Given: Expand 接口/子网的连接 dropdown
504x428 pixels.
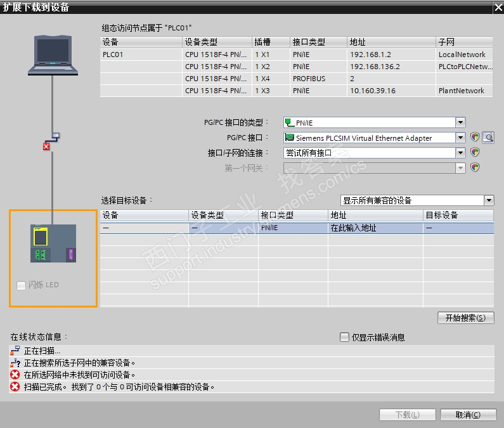Looking at the screenshot, I should tap(460, 152).
